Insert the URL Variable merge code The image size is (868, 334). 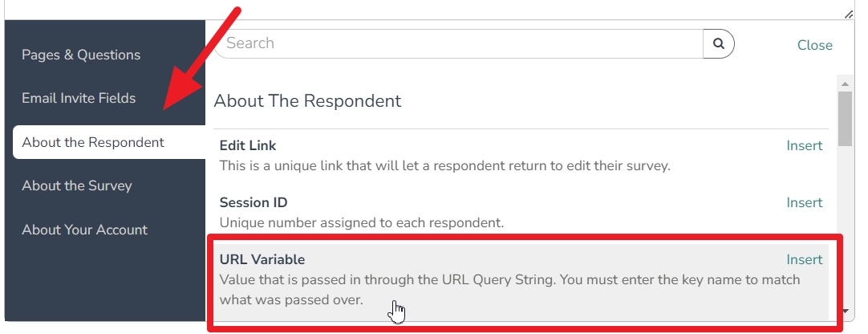805,260
